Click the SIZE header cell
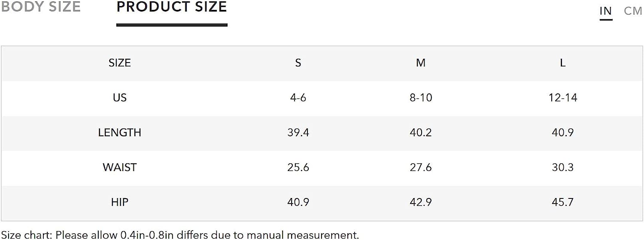 click(119, 63)
